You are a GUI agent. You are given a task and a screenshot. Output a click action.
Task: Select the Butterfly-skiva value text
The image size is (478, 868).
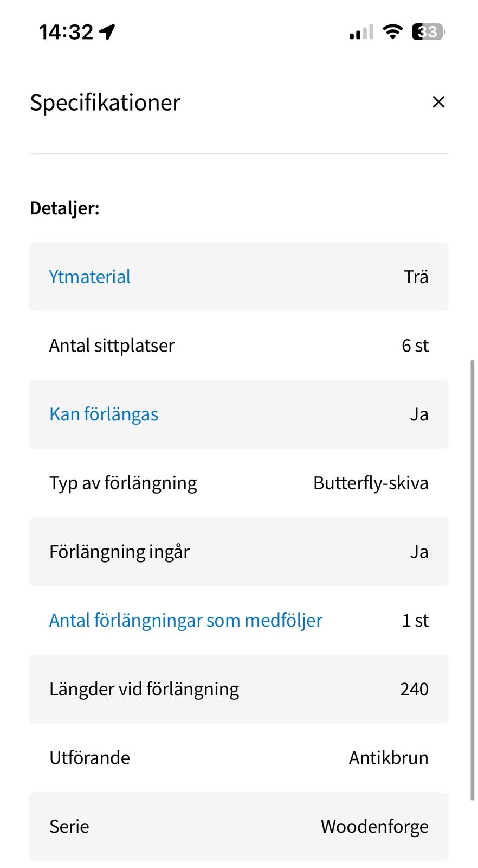(x=371, y=483)
